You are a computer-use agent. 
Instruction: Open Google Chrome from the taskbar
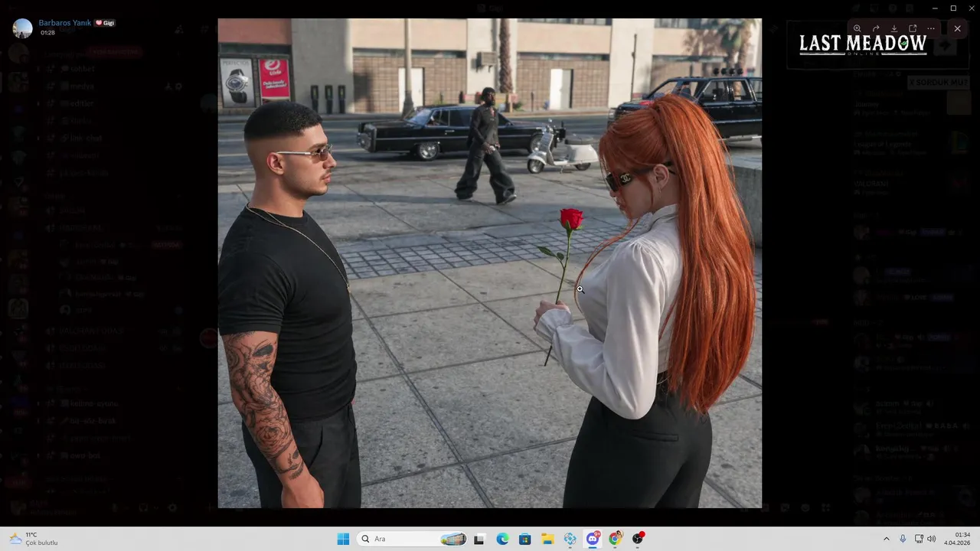(x=615, y=539)
